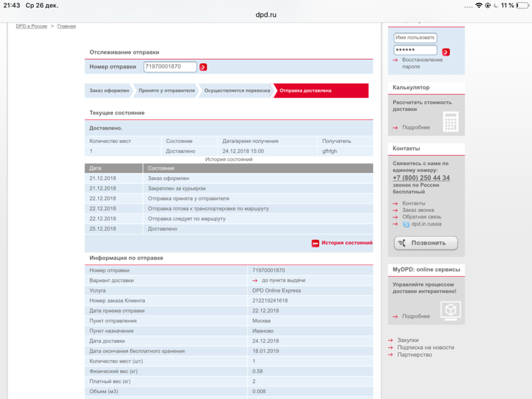Viewport: 532px width, 399px height.
Task: Open DPD в России breadcrumb link
Action: (31, 26)
